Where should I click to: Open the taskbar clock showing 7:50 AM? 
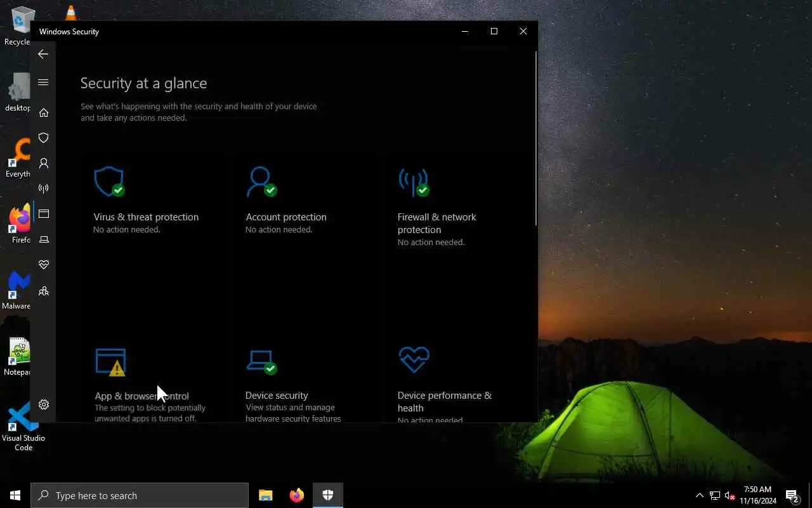click(x=757, y=495)
